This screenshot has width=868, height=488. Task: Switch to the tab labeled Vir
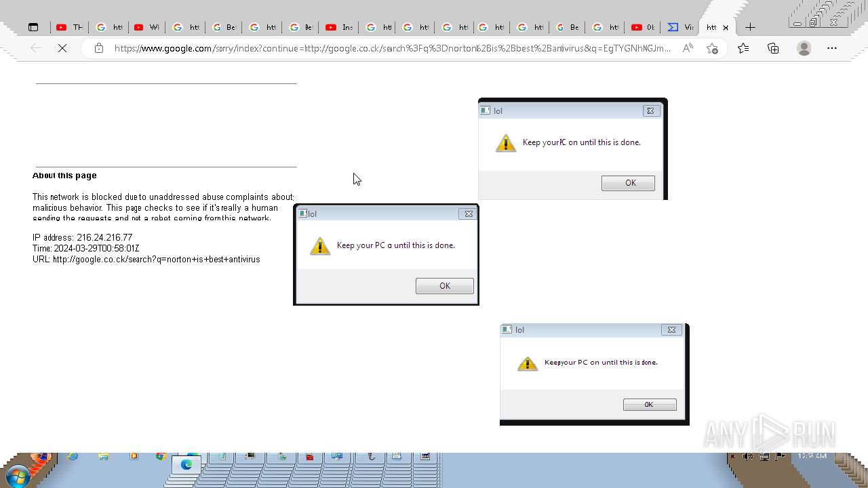tap(681, 27)
